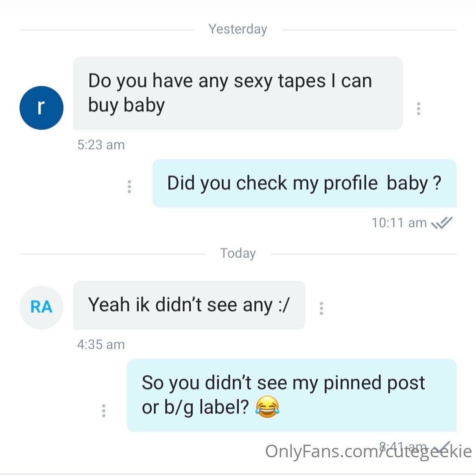Click the "Yeah ik didn't see any :/" message
476x476 pixels.
point(189,305)
